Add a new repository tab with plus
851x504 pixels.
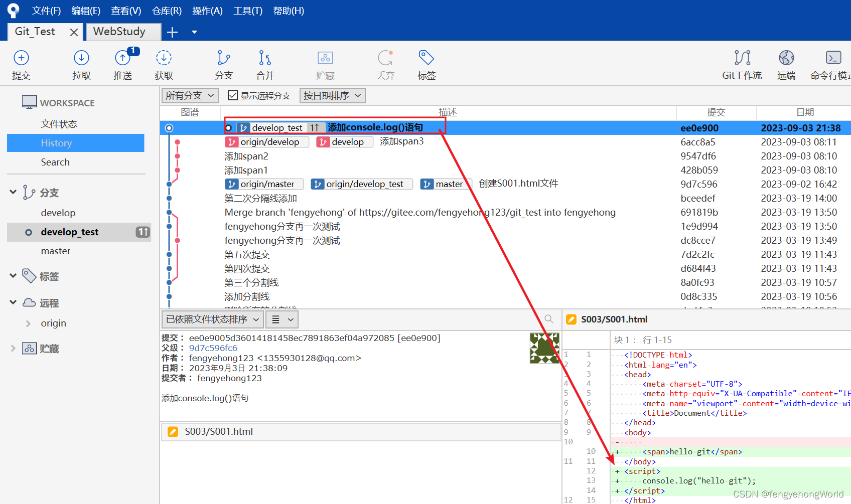pyautogui.click(x=172, y=32)
